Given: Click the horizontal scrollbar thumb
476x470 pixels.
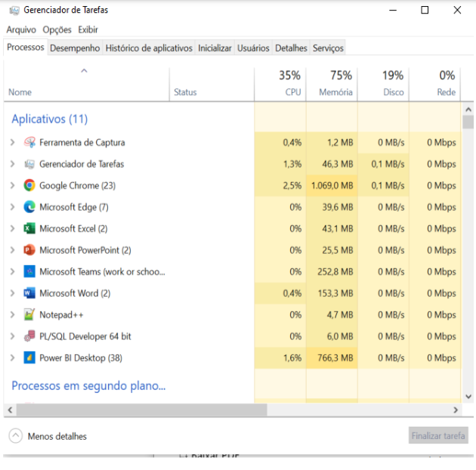Looking at the screenshot, I should (136, 410).
